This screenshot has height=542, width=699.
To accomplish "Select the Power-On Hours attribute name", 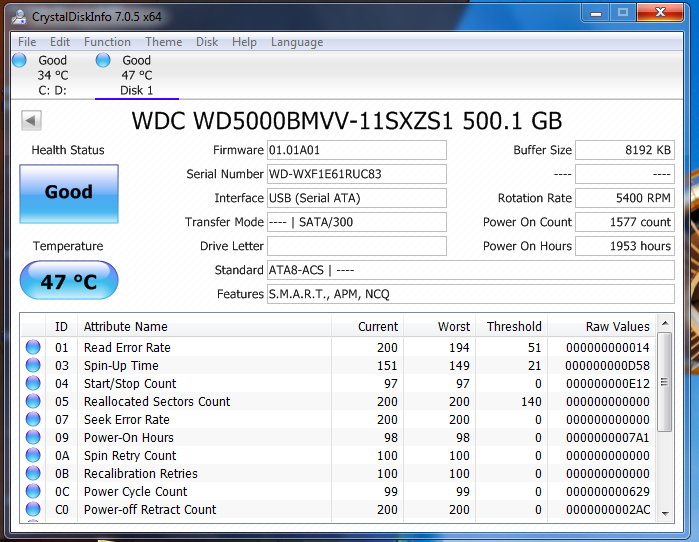I will pos(129,438).
